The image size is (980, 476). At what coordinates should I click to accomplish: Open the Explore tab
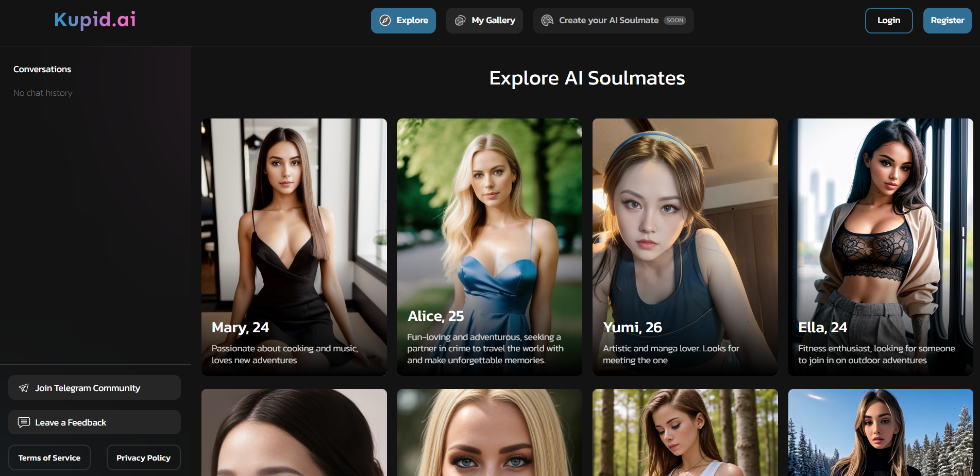tap(403, 21)
